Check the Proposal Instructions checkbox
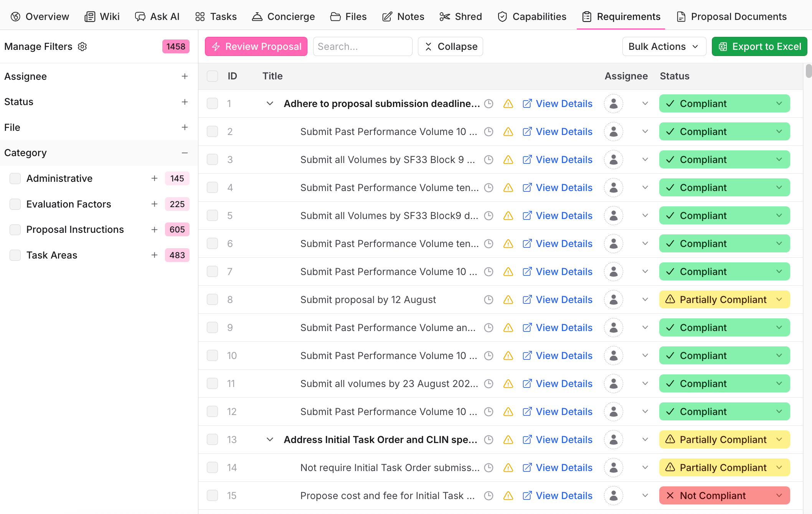 pos(15,229)
